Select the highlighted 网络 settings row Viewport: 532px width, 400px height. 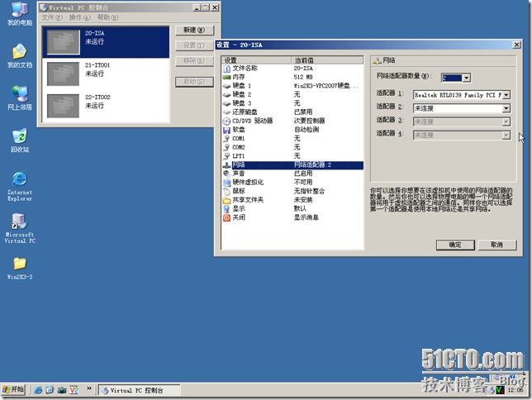click(292, 165)
